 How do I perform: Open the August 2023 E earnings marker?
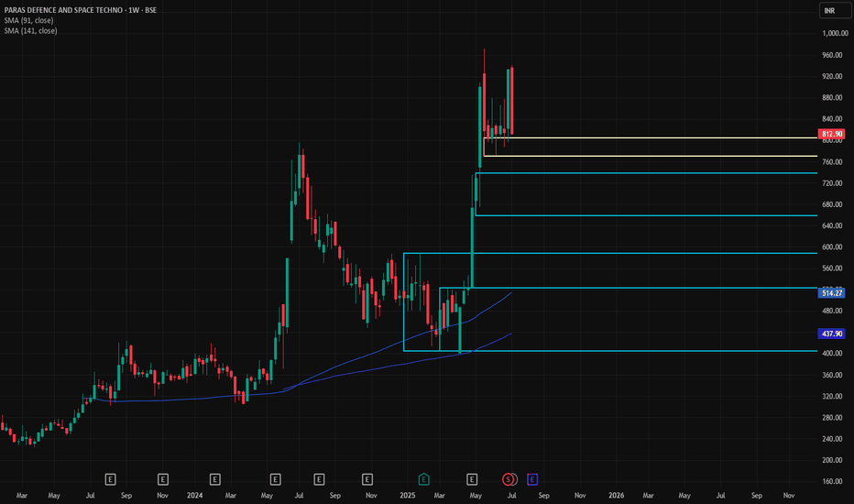[x=110, y=479]
